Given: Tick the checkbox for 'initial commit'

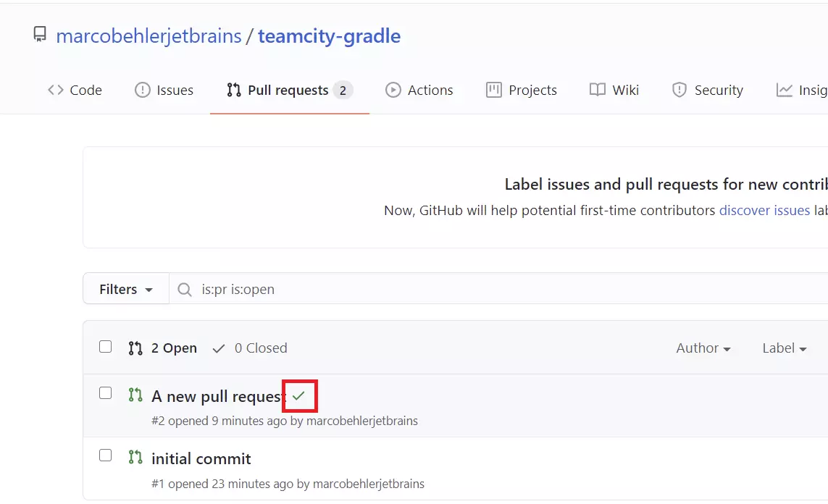Looking at the screenshot, I should pyautogui.click(x=106, y=455).
